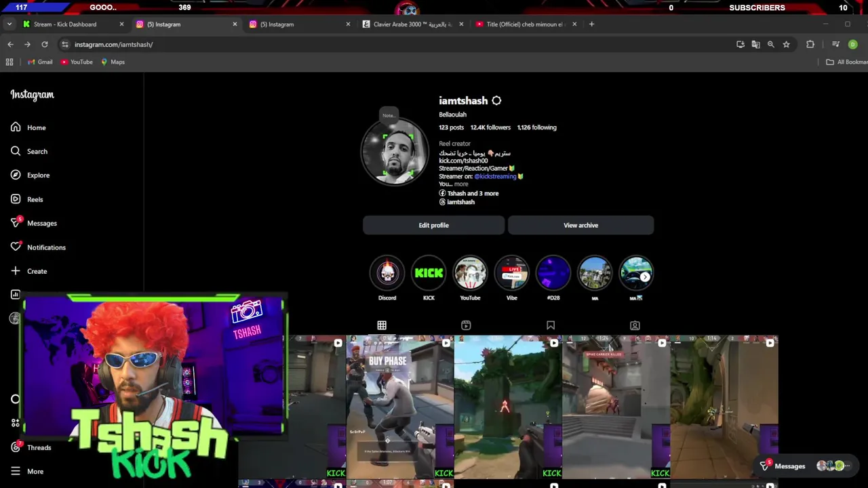Open translate page icon in address bar
Viewport: 868px width, 488px height.
click(755, 44)
